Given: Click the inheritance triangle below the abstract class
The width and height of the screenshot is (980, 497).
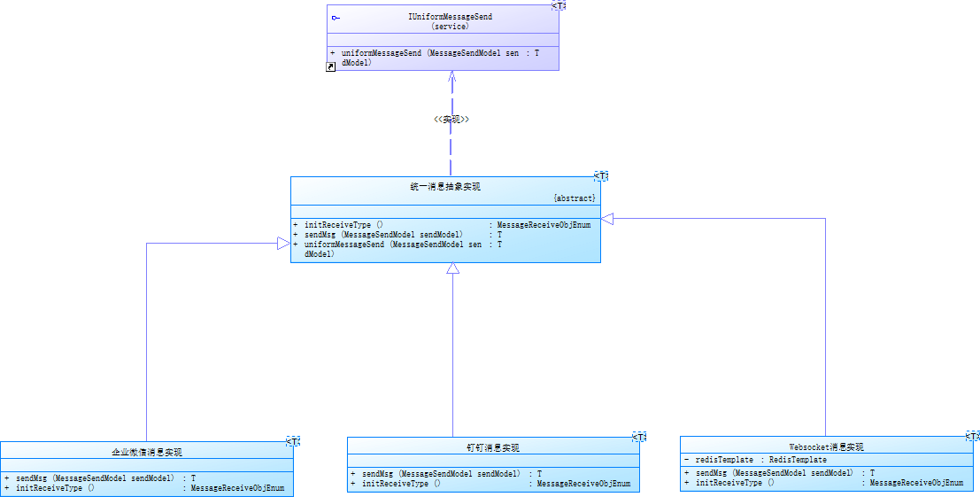Looking at the screenshot, I should 452,268.
